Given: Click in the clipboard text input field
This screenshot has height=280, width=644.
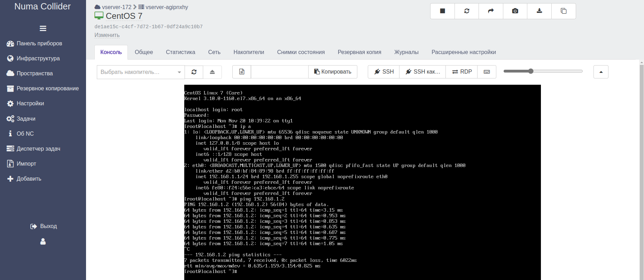Looking at the screenshot, I should [280, 72].
